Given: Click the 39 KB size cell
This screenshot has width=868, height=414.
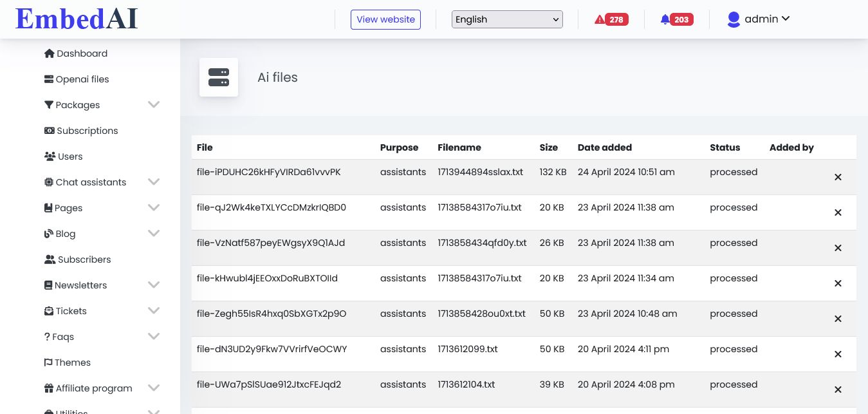Looking at the screenshot, I should coord(552,384).
